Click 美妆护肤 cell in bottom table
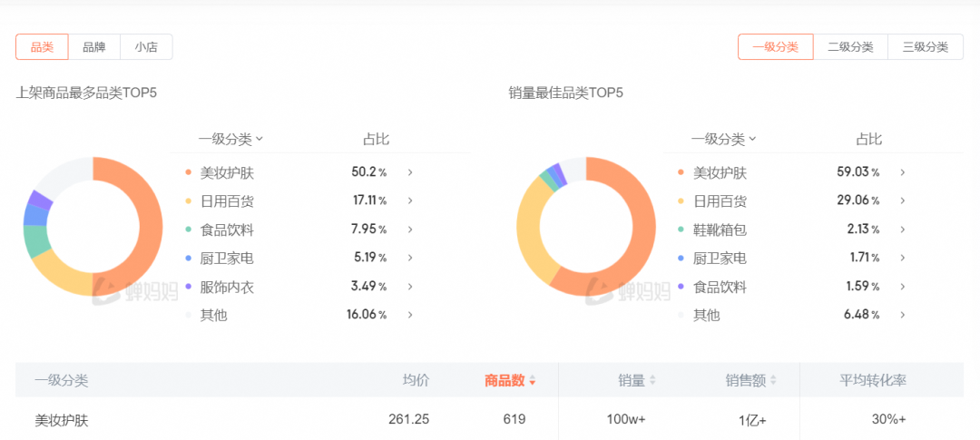The image size is (980, 440). (62, 421)
